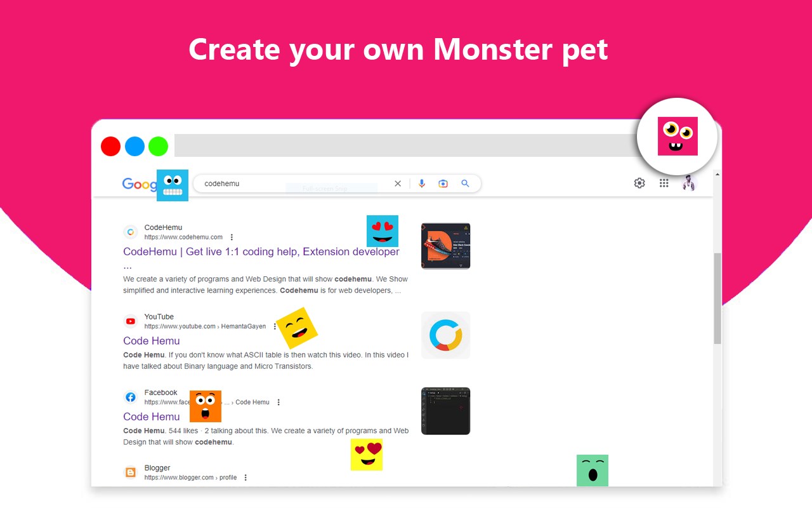Open the Google apps grid
The width and height of the screenshot is (812, 508).
(x=664, y=183)
